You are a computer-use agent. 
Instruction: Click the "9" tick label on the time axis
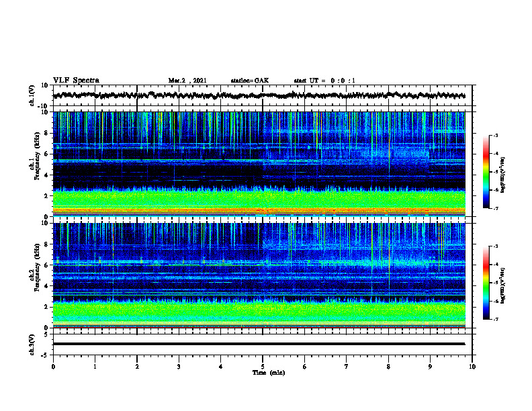(x=430, y=367)
